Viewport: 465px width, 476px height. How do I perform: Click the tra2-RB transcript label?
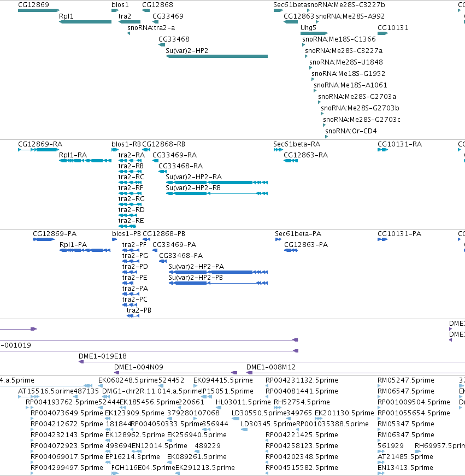click(131, 166)
